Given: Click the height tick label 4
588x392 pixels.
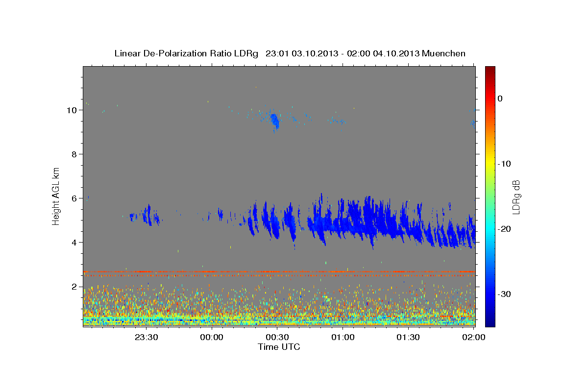Looking at the screenshot, I should coord(74,243).
